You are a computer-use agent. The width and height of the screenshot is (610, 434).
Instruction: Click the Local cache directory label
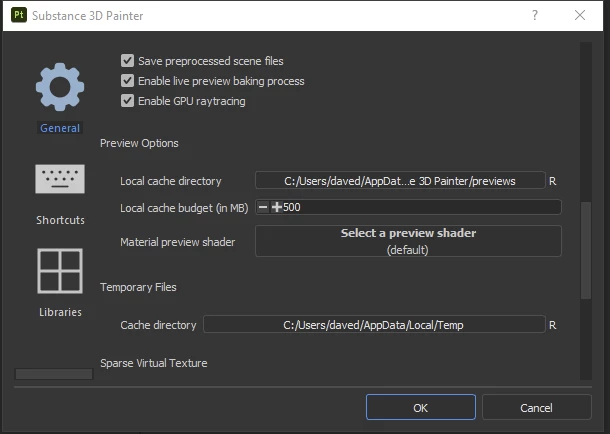[171, 181]
